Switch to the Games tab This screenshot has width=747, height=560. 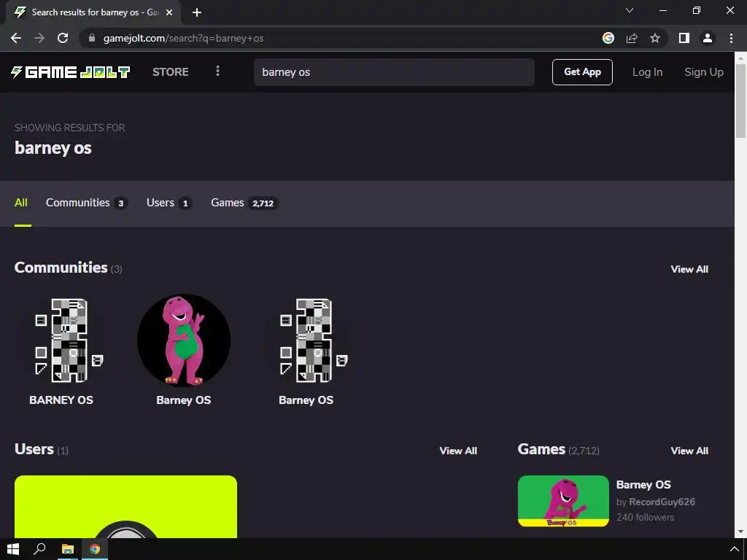tap(244, 203)
